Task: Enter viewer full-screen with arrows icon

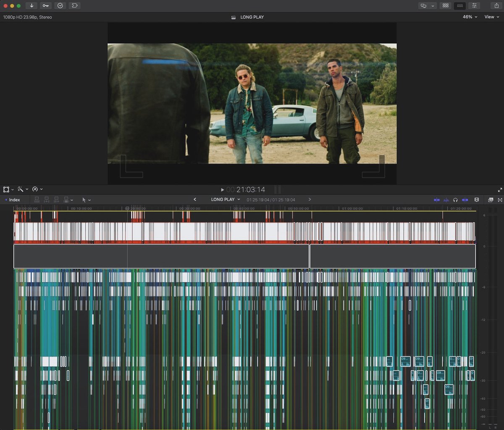Action: (x=500, y=190)
